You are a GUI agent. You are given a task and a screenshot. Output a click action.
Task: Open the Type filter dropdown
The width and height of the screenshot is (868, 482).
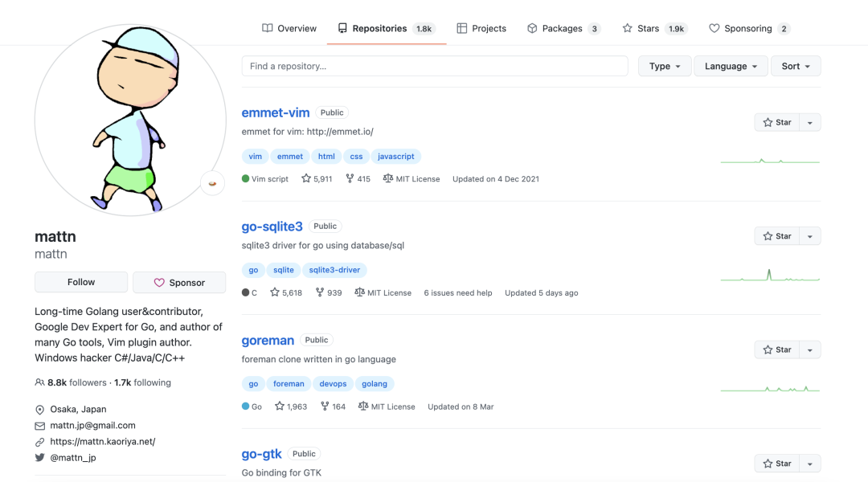pyautogui.click(x=665, y=66)
